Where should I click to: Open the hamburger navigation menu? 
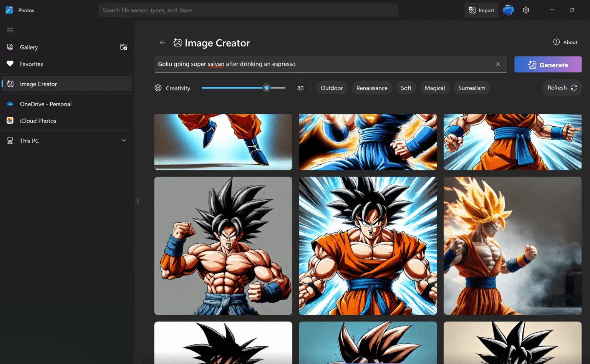(x=10, y=30)
